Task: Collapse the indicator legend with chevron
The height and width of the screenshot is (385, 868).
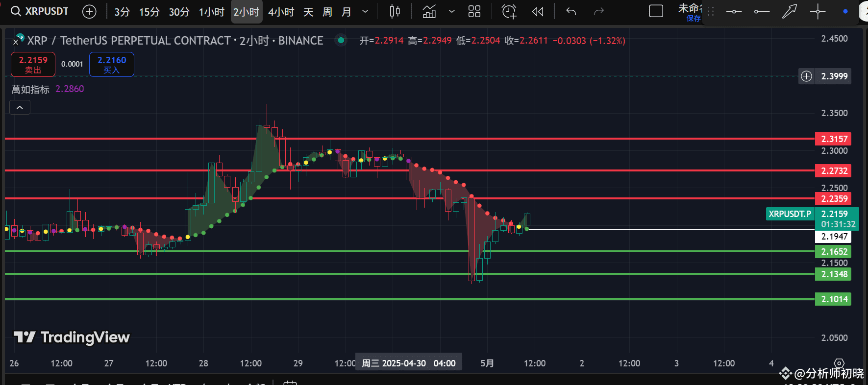Action: (20, 107)
